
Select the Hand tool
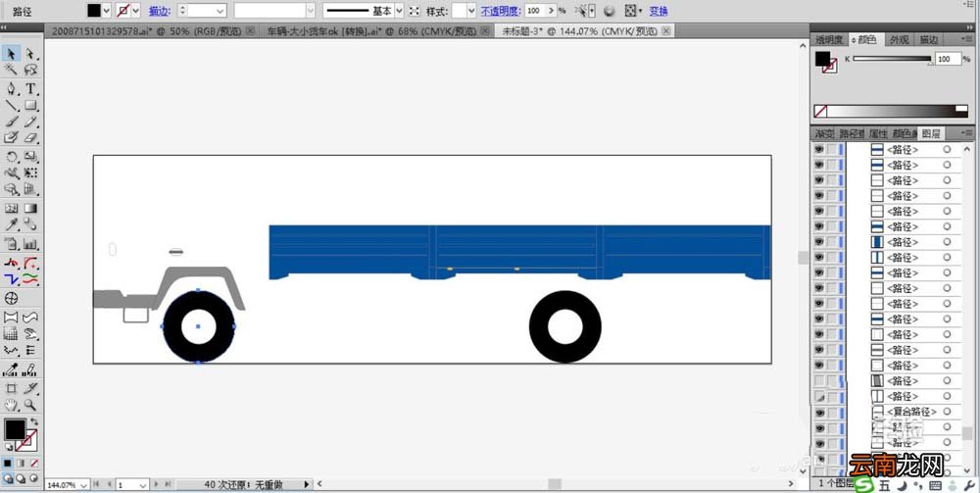tap(11, 405)
